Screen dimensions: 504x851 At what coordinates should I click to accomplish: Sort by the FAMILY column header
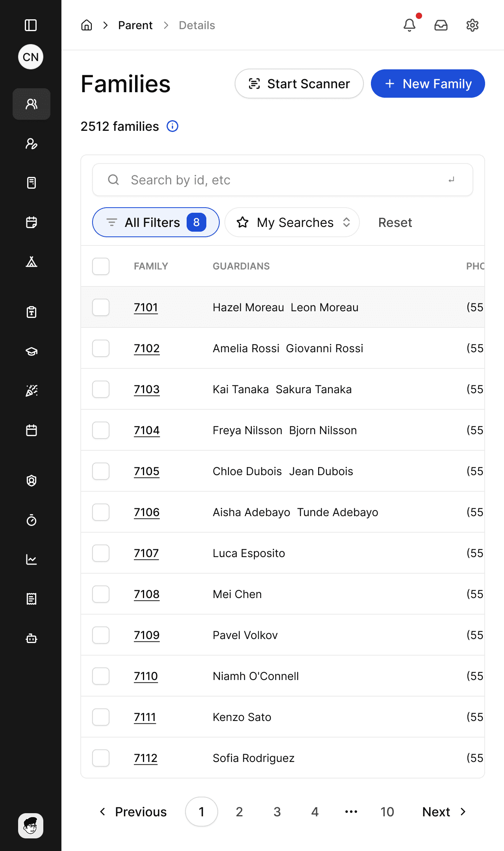pos(151,266)
